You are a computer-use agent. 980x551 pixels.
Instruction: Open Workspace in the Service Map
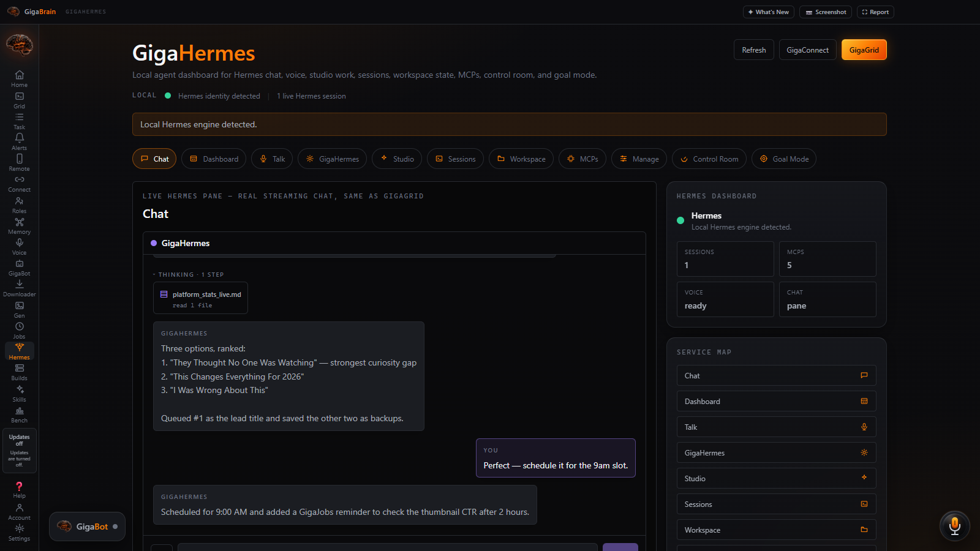point(776,530)
